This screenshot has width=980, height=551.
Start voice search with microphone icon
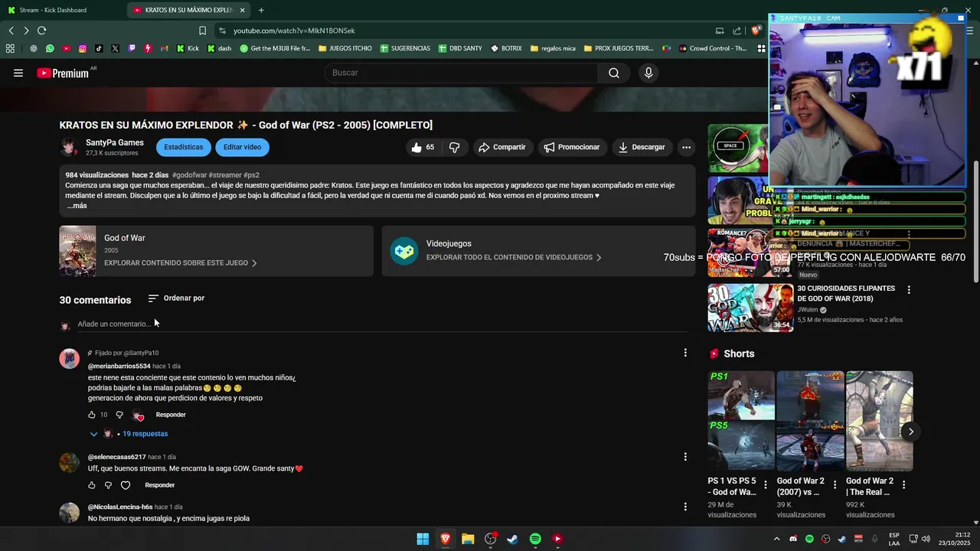click(x=648, y=73)
